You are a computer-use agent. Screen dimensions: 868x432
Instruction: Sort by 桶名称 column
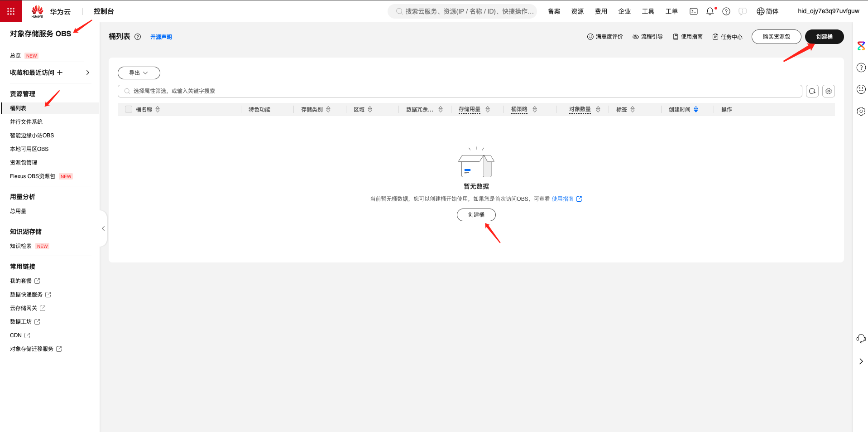pos(158,109)
